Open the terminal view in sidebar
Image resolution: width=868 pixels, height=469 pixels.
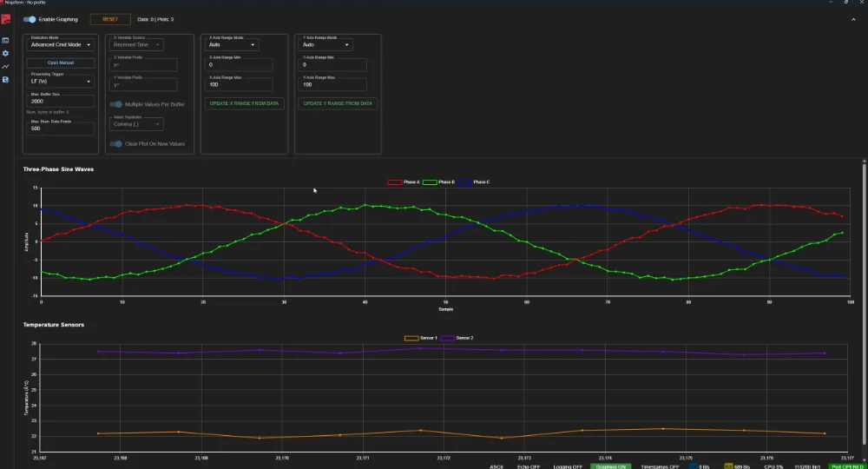(x=5, y=40)
